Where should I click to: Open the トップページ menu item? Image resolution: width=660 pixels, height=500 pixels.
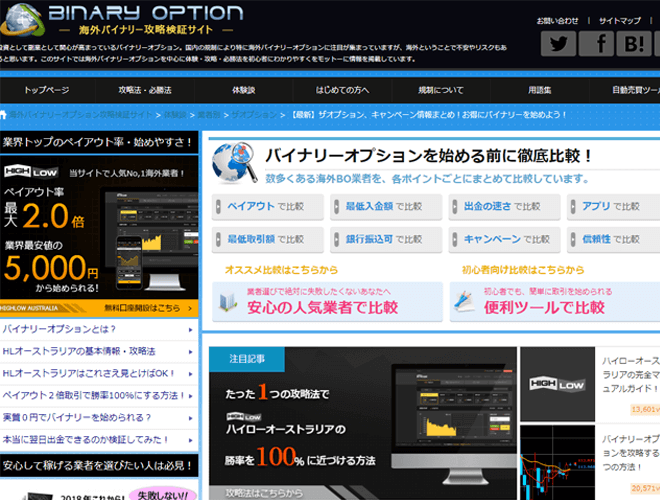[47, 90]
